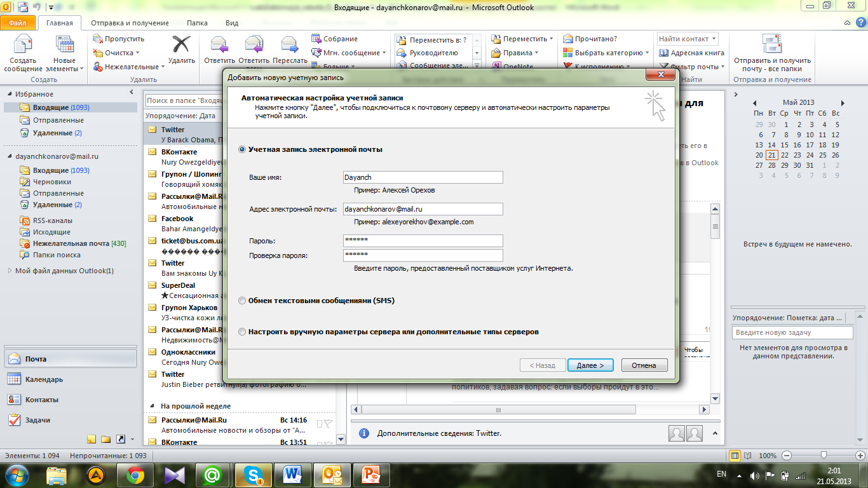Click the Ignore (Пропустить) conversation icon
The image size is (868, 488).
click(x=98, y=39)
